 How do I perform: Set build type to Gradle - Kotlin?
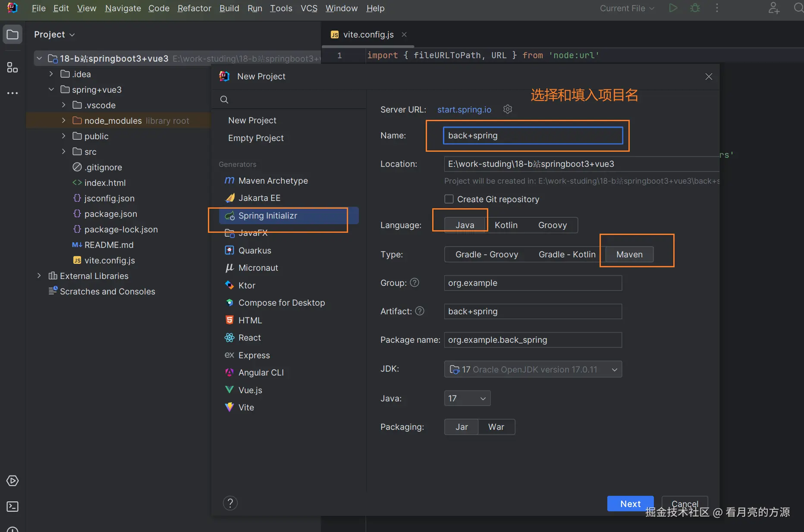point(567,254)
